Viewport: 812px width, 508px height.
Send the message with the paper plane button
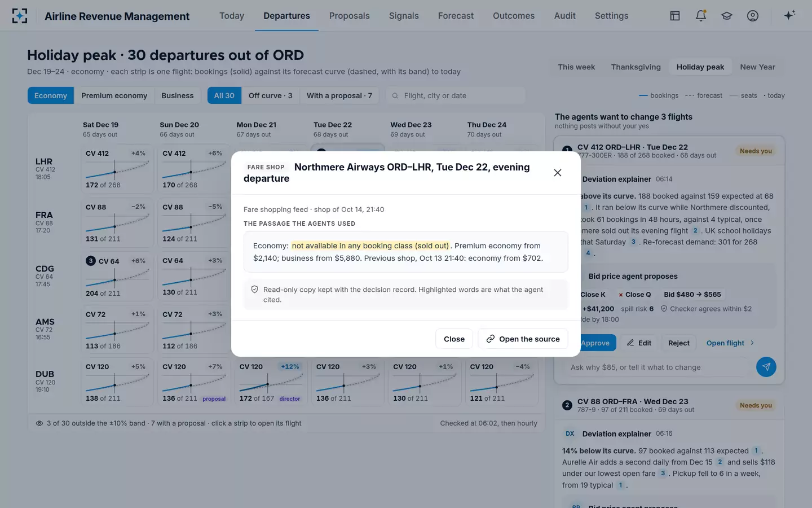pos(766,367)
